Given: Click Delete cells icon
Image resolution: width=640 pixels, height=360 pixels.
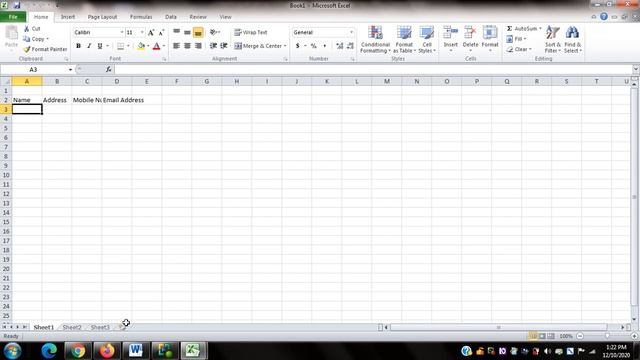Looking at the screenshot, I should [x=470, y=33].
